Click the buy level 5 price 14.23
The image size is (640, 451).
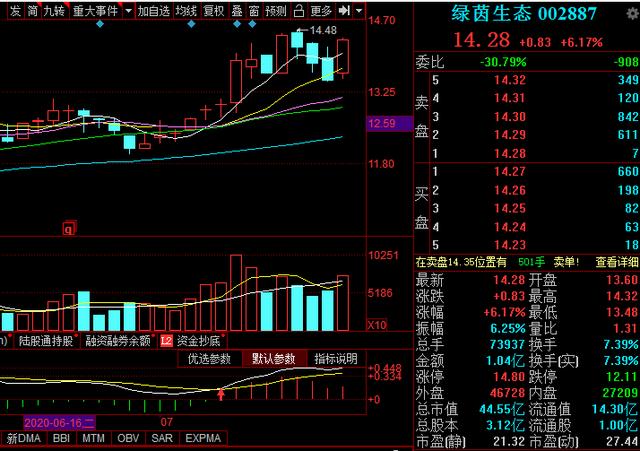click(x=509, y=245)
